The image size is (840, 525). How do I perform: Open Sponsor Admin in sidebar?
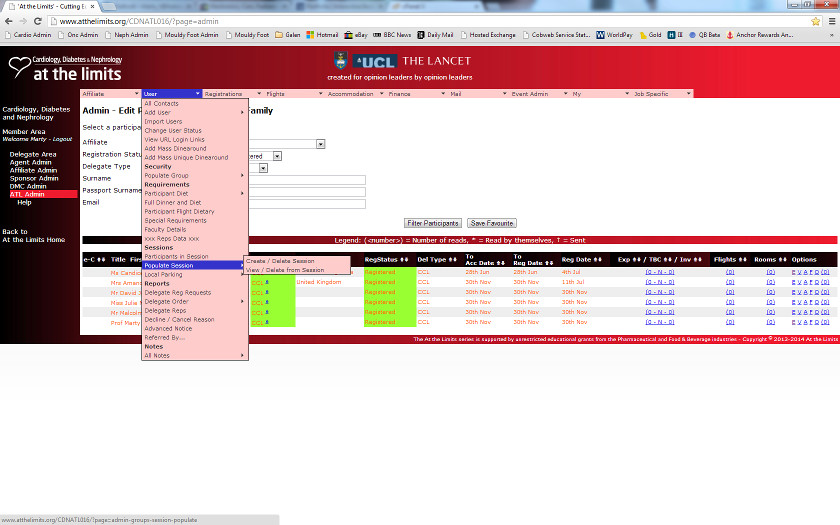pyautogui.click(x=34, y=178)
